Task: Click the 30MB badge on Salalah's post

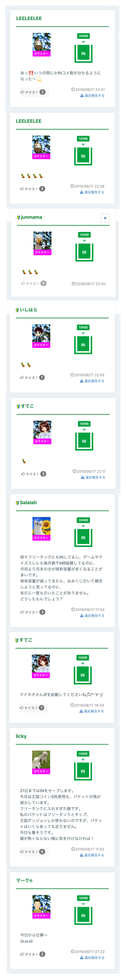Action: coord(83,520)
